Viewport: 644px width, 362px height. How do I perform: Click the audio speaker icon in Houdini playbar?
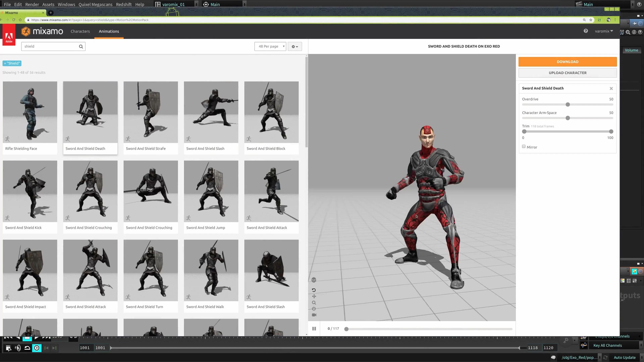tap(18, 348)
